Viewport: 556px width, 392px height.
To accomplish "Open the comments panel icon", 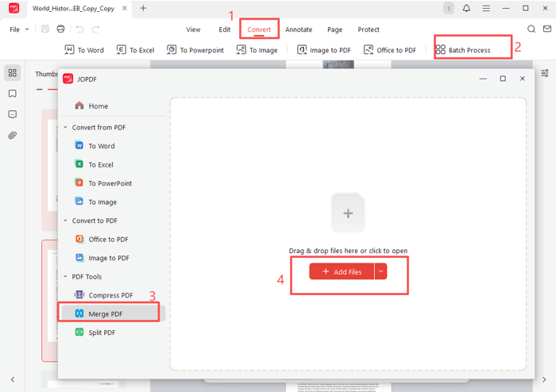I will point(13,114).
